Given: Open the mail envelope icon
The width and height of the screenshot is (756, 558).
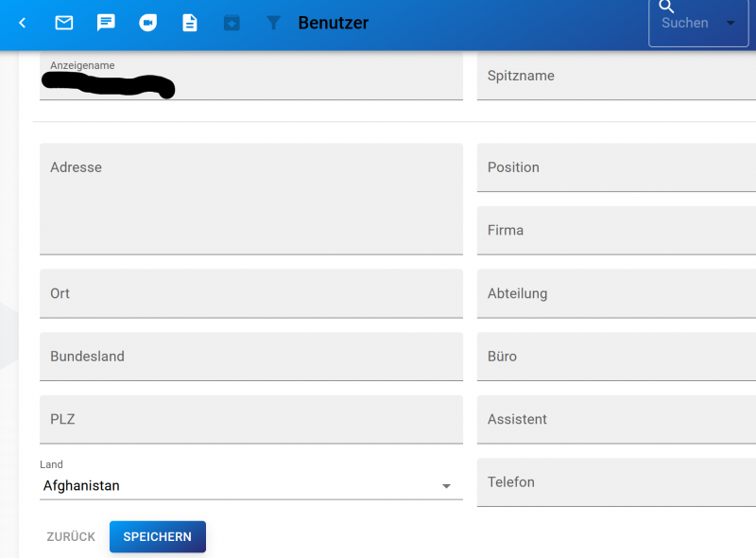Looking at the screenshot, I should pyautogui.click(x=64, y=23).
